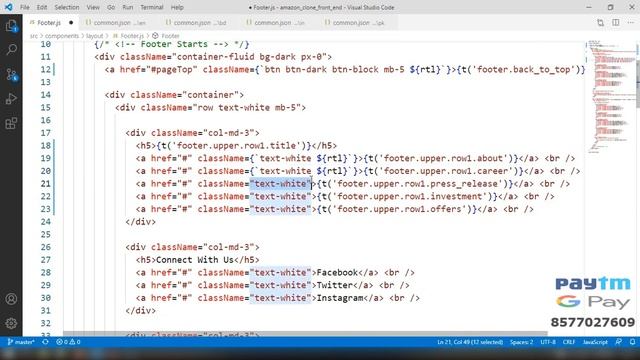
Task: Open the Extensions view
Action: click(x=11, y=123)
